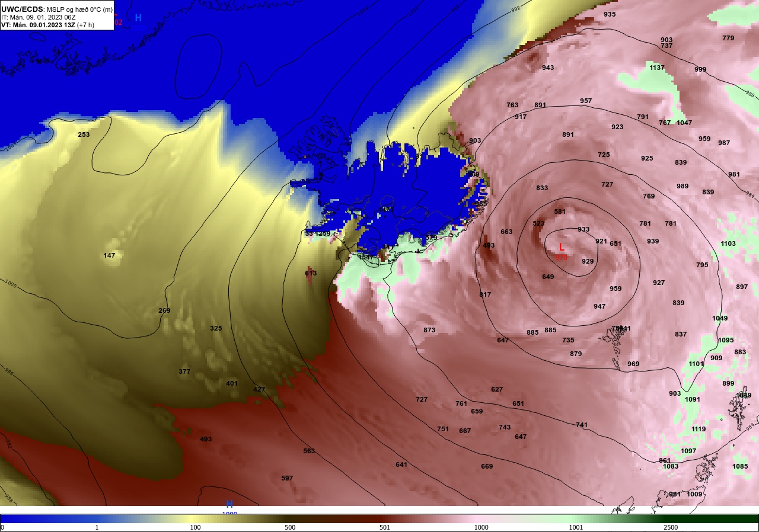This screenshot has height=532, width=759.
Task: Click the map value 377
Action: (184, 371)
